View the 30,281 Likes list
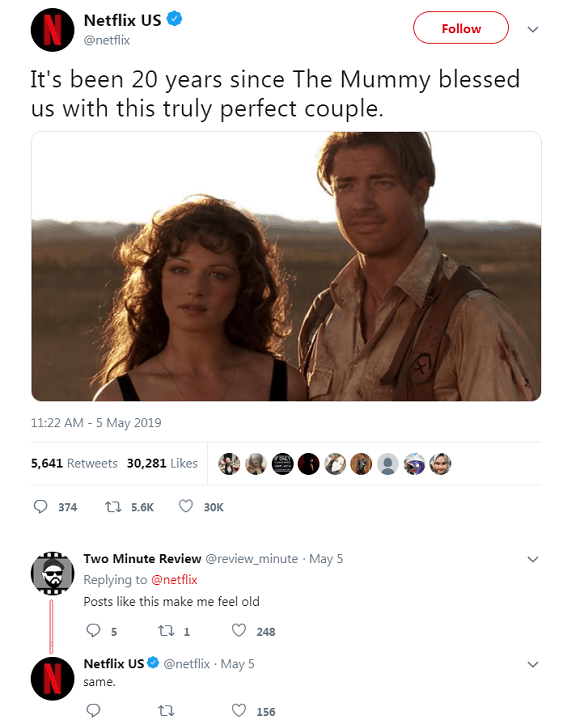This screenshot has width=567, height=720. (x=162, y=463)
